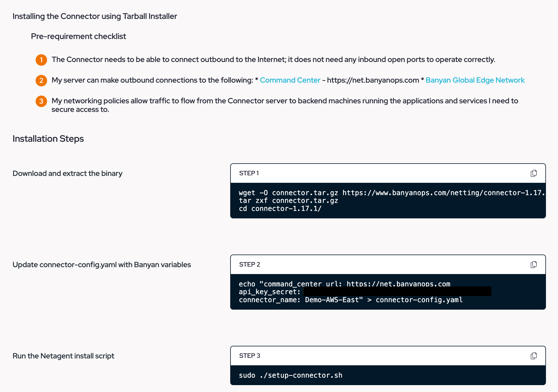This screenshot has height=392, width=558.
Task: Click the STEP 2 header label
Action: point(249,265)
